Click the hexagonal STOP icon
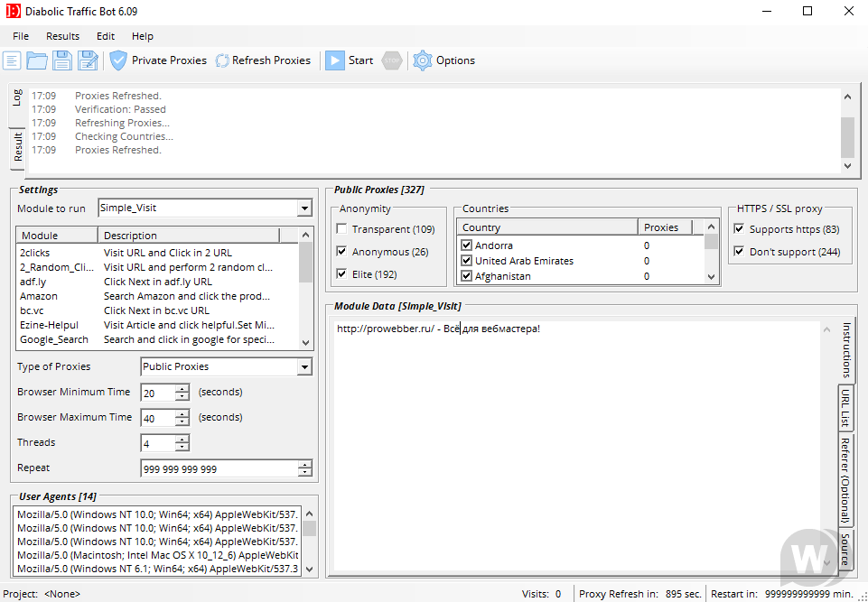Screen dimensions: 868x602 coord(392,60)
